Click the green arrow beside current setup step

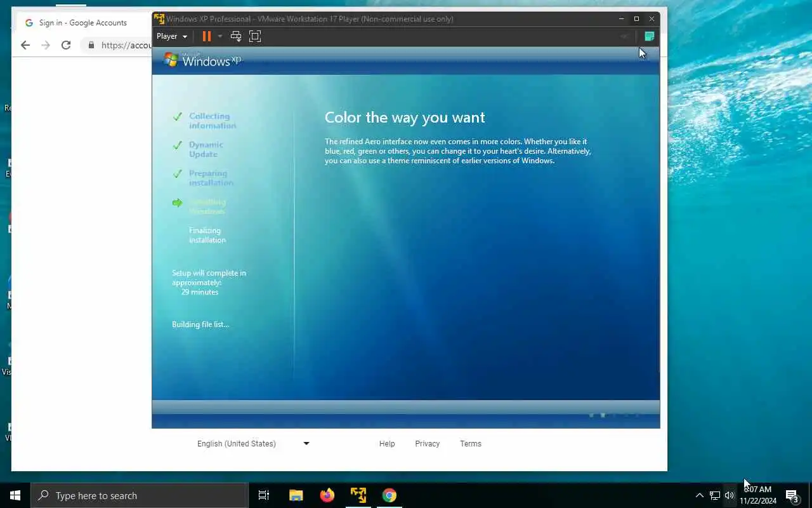pyautogui.click(x=177, y=203)
